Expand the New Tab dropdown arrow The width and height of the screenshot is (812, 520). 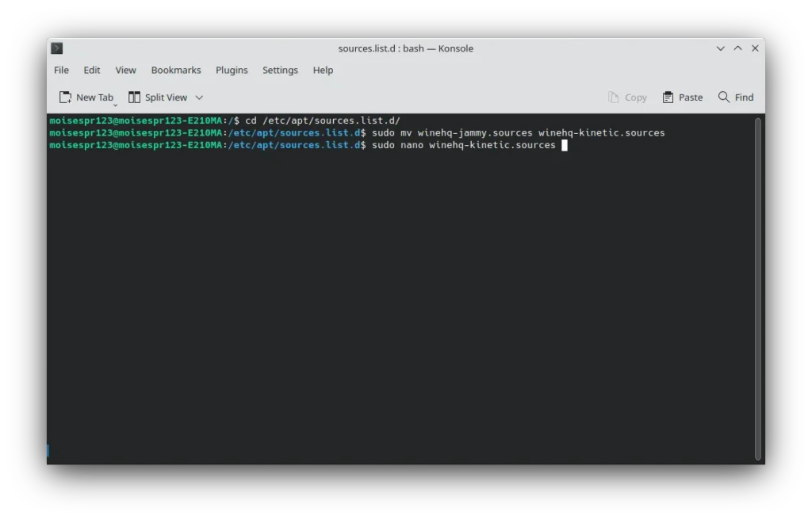coord(116,105)
